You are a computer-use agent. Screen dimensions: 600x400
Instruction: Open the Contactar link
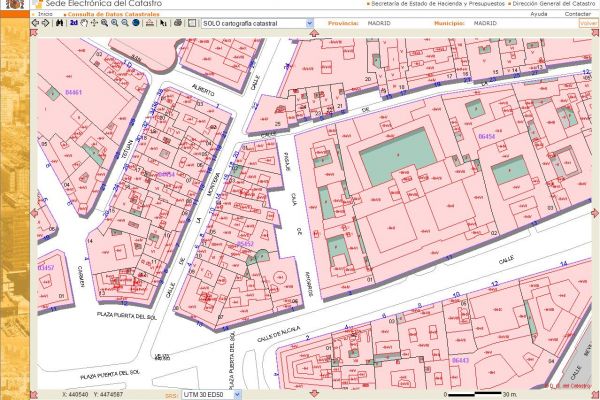coord(578,14)
